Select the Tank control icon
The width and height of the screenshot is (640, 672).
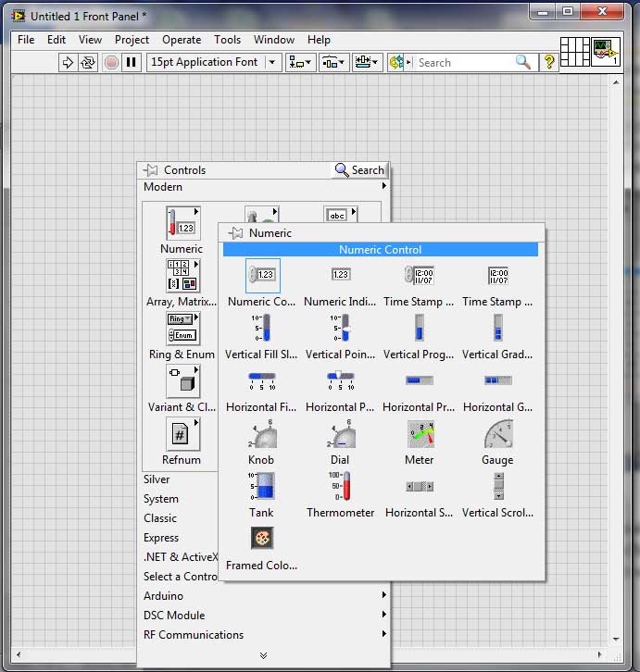(x=261, y=487)
